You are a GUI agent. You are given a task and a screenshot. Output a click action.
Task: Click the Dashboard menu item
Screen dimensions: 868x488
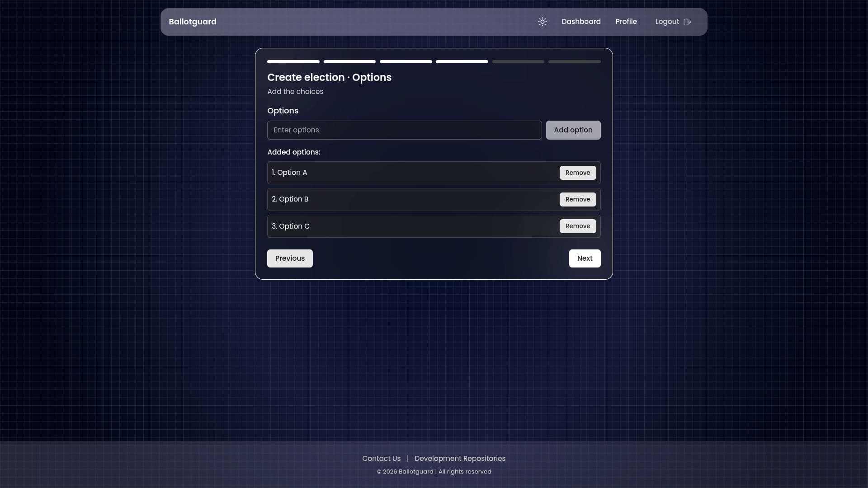coord(581,21)
